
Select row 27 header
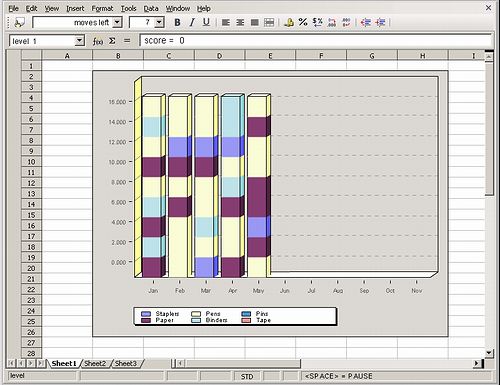coord(31,343)
